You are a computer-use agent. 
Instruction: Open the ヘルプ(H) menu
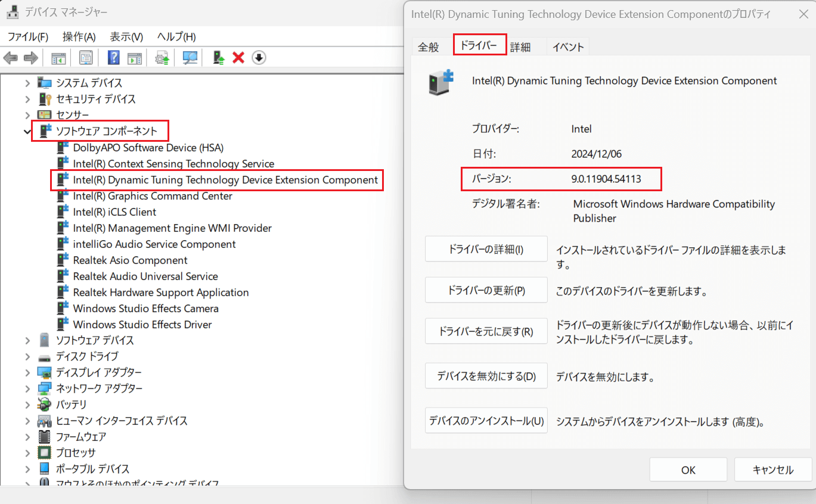176,37
